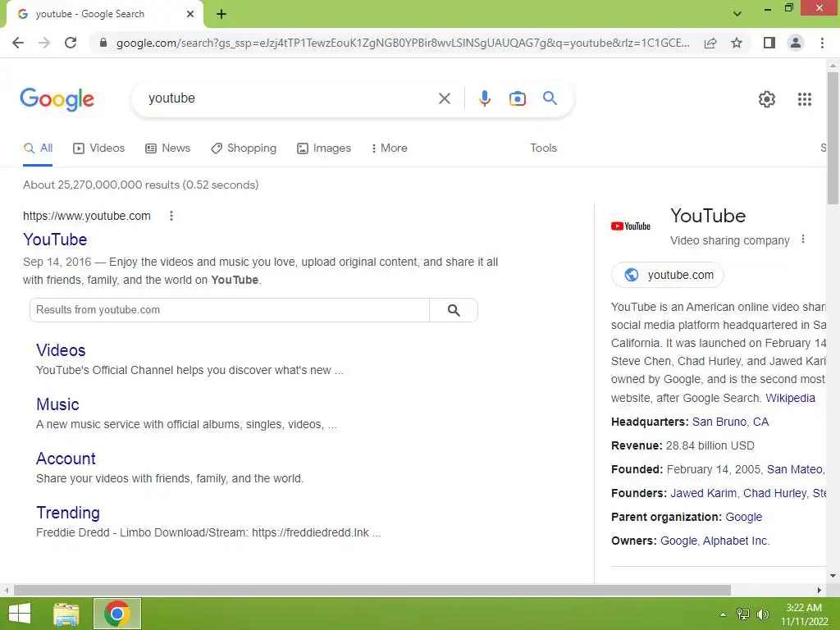Start voice search with the microphone
This screenshot has height=630, width=840.
(484, 98)
